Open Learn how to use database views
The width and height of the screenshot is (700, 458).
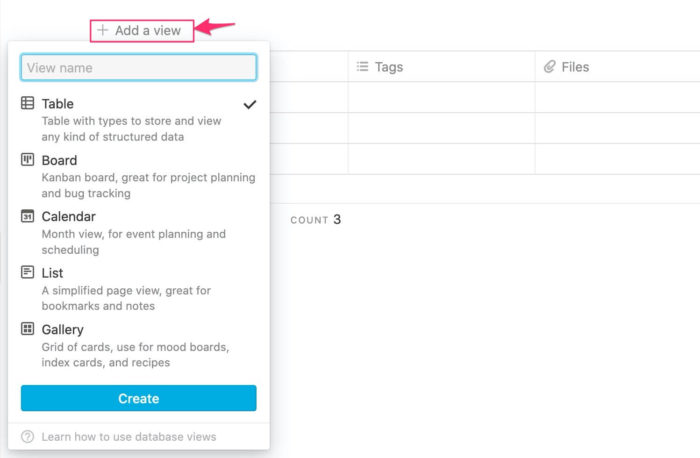point(129,437)
